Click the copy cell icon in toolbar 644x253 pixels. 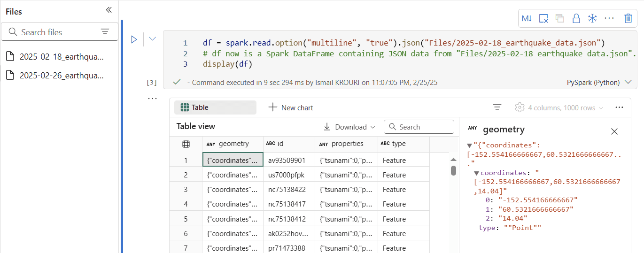pos(559,18)
